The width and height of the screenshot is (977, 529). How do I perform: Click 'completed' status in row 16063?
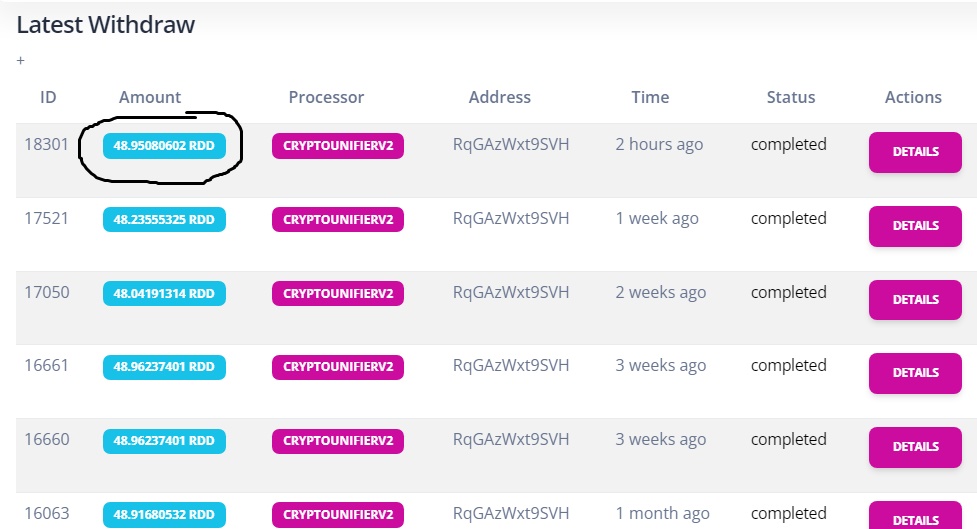[789, 514]
